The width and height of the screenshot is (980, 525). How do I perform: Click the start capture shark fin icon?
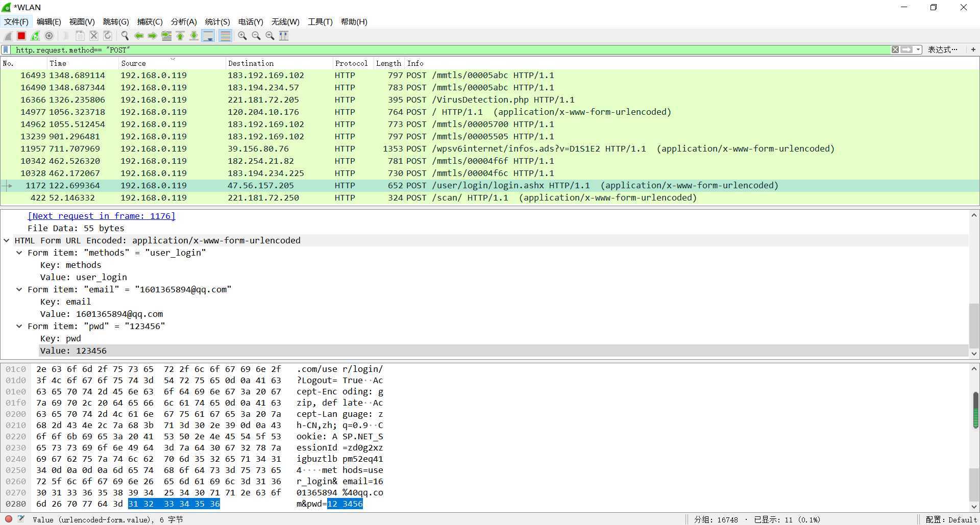(x=8, y=36)
